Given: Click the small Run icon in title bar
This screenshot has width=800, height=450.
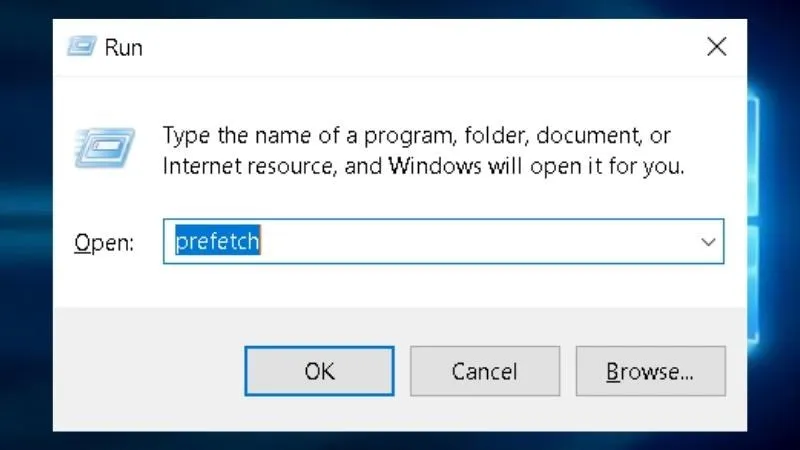Looking at the screenshot, I should pos(82,46).
